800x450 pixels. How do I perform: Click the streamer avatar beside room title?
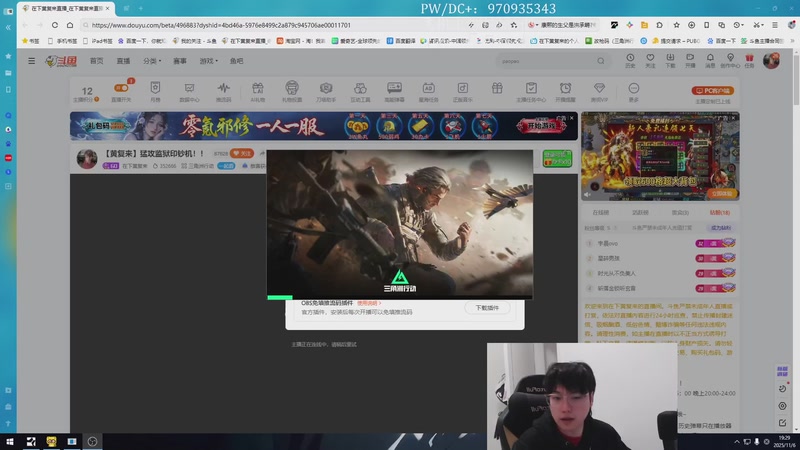pos(87,159)
